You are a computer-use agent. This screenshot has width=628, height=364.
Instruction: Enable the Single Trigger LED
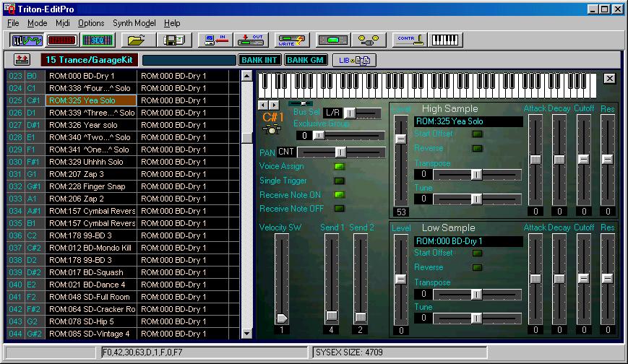[338, 181]
